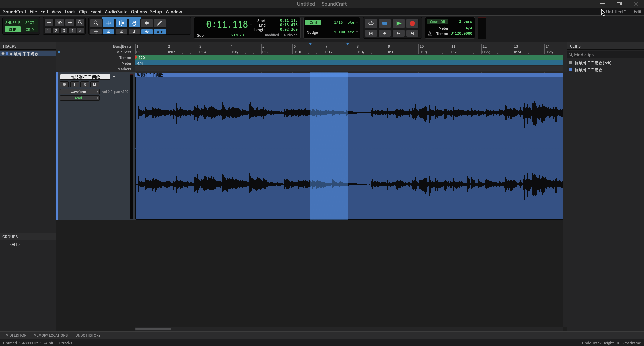Image resolution: width=644 pixels, height=346 pixels.
Task: Click the horizontal zoom out minus button
Action: [x=49, y=22]
